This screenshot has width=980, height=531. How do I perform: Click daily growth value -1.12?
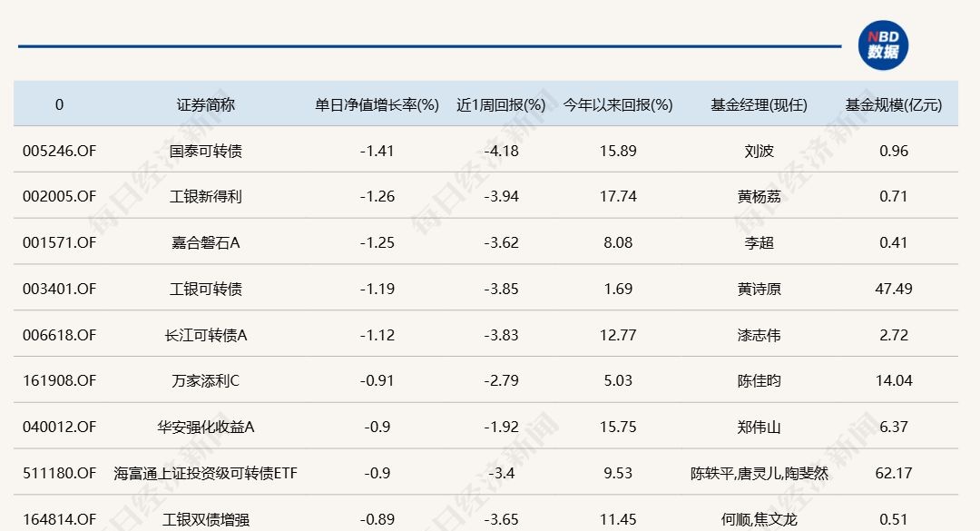(377, 335)
